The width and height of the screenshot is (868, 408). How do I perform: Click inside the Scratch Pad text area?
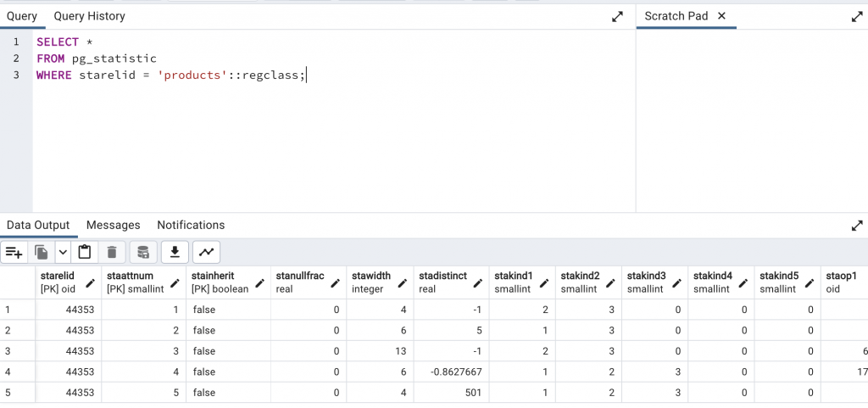(751, 119)
